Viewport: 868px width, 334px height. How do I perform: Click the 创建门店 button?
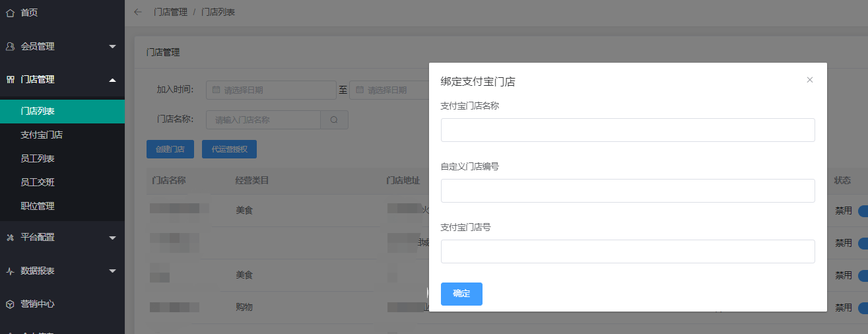pyautogui.click(x=170, y=149)
